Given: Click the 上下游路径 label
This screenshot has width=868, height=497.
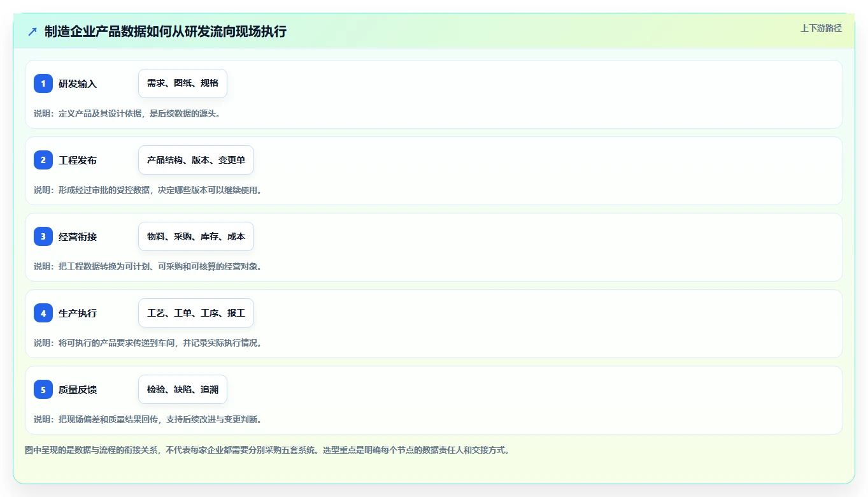Looking at the screenshot, I should [821, 28].
